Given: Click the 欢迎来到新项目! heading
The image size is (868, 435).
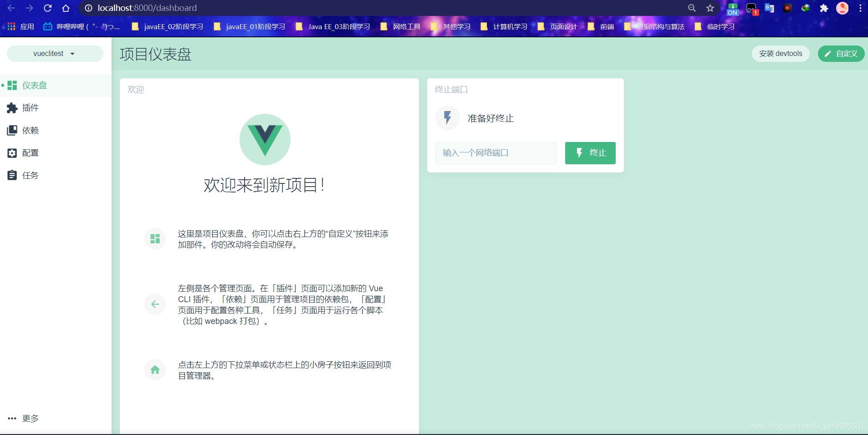Looking at the screenshot, I should 265,185.
